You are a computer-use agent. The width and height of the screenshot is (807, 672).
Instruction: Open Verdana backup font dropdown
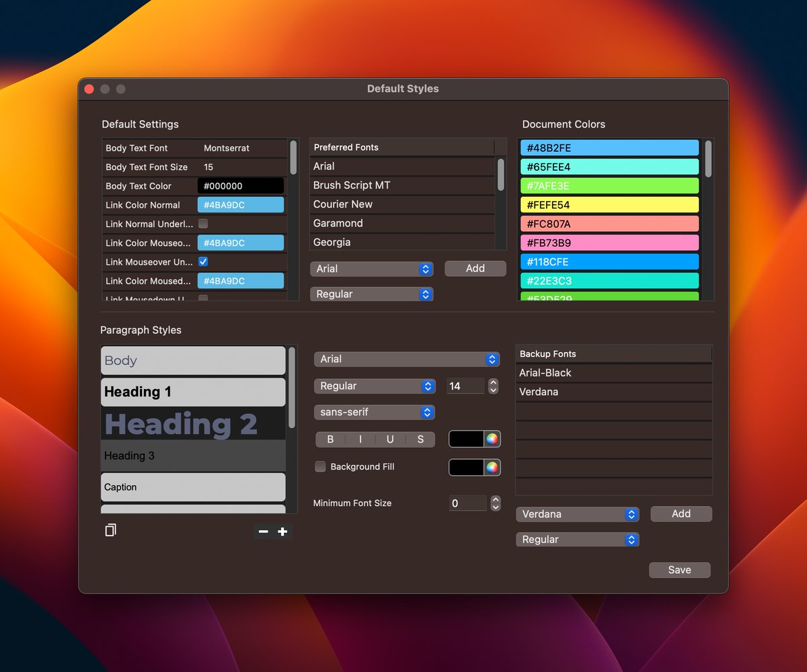(577, 514)
